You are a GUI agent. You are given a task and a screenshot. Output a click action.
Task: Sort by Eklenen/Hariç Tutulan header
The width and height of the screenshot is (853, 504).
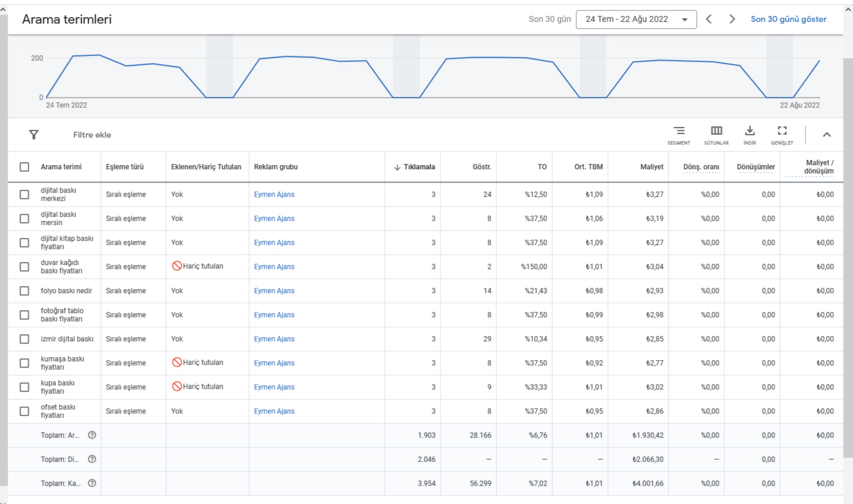coord(206,167)
